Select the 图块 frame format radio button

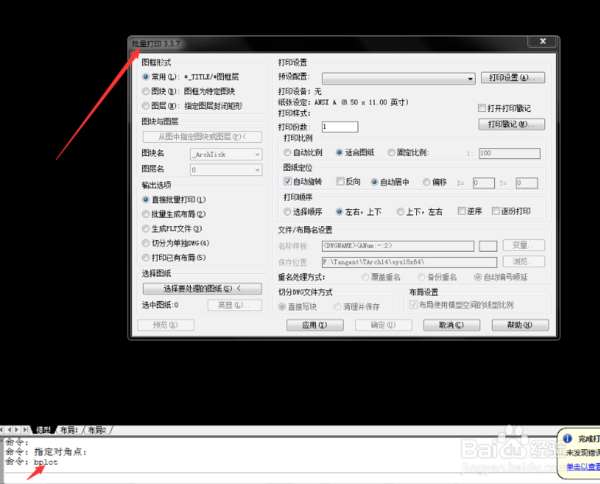click(146, 91)
